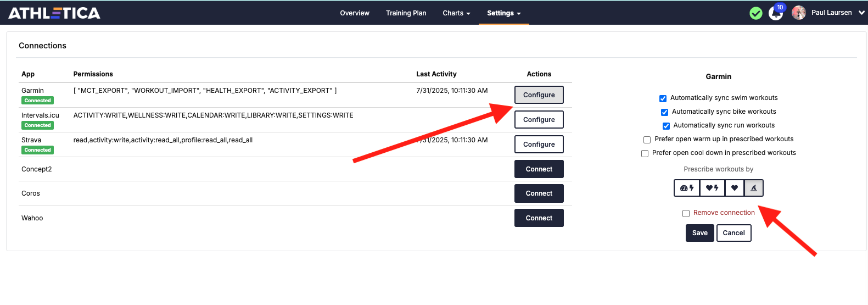868x305 pixels.
Task: Click the Connections section heading
Action: (42, 46)
